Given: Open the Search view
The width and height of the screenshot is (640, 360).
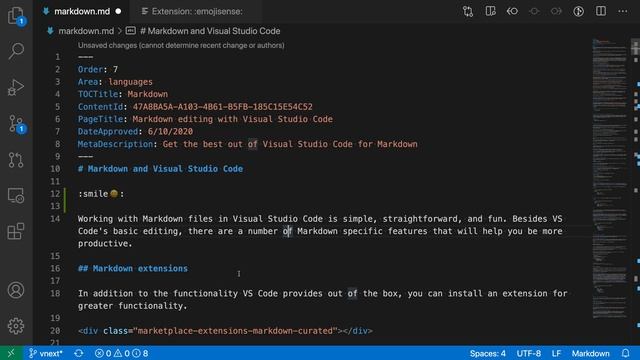Looking at the screenshot, I should 16,51.
